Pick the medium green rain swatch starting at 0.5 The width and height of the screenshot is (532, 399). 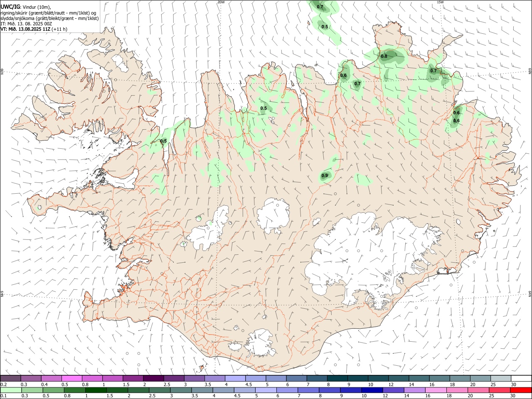[x=53, y=390]
